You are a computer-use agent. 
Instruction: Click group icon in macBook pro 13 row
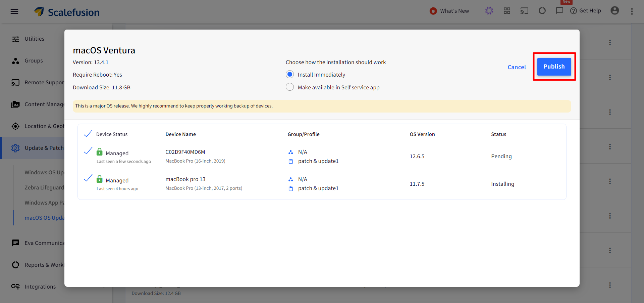(291, 179)
